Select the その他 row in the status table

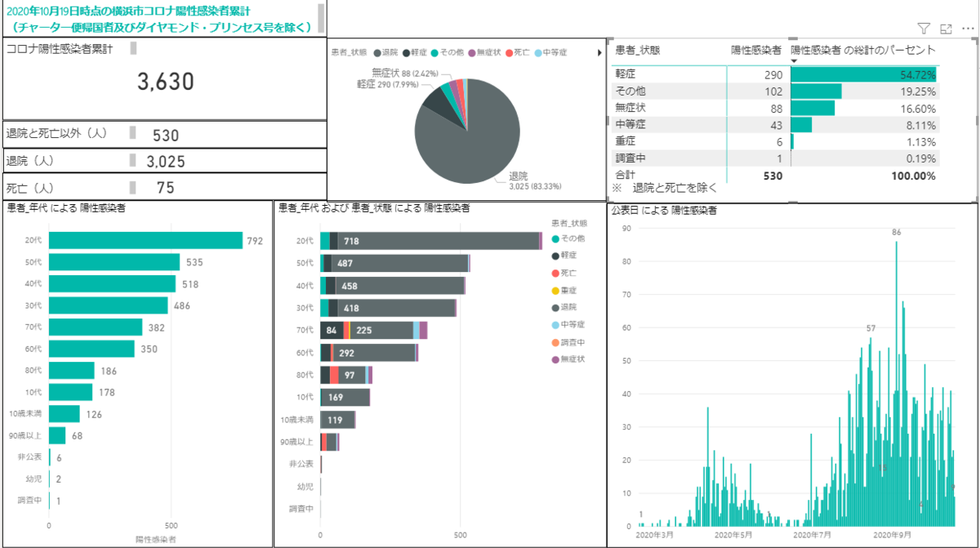coord(776,91)
